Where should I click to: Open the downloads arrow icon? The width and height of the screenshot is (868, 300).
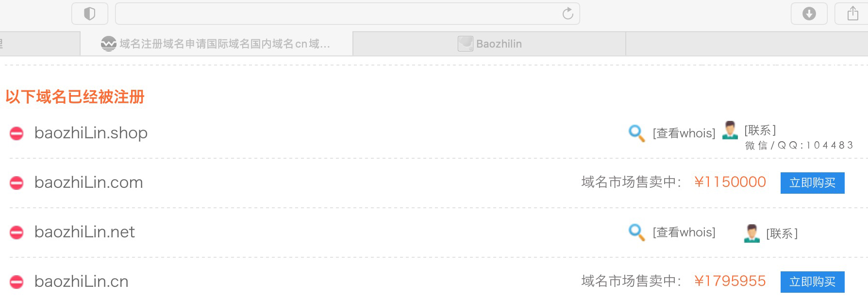(x=809, y=14)
